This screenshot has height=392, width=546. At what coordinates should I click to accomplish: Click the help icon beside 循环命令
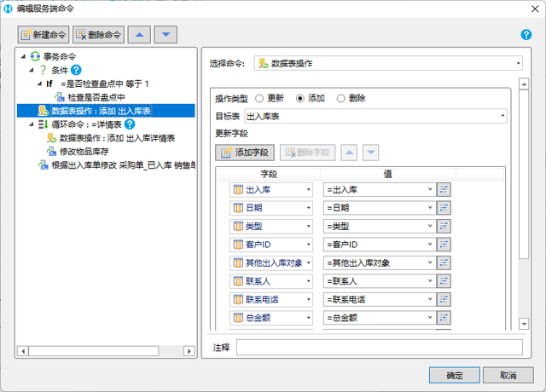pos(130,124)
